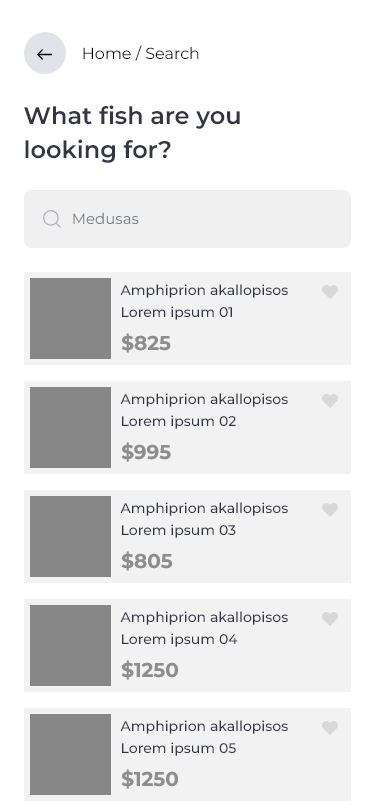Open the $805 listing price
This screenshot has height=812, width=375.
pyautogui.click(x=147, y=561)
